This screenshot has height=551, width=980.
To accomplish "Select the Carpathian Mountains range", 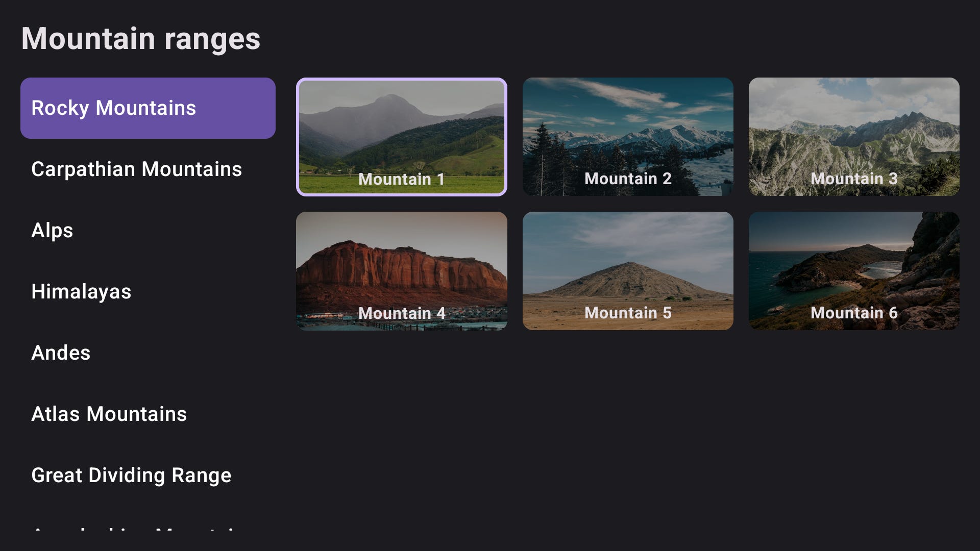I will (x=137, y=169).
